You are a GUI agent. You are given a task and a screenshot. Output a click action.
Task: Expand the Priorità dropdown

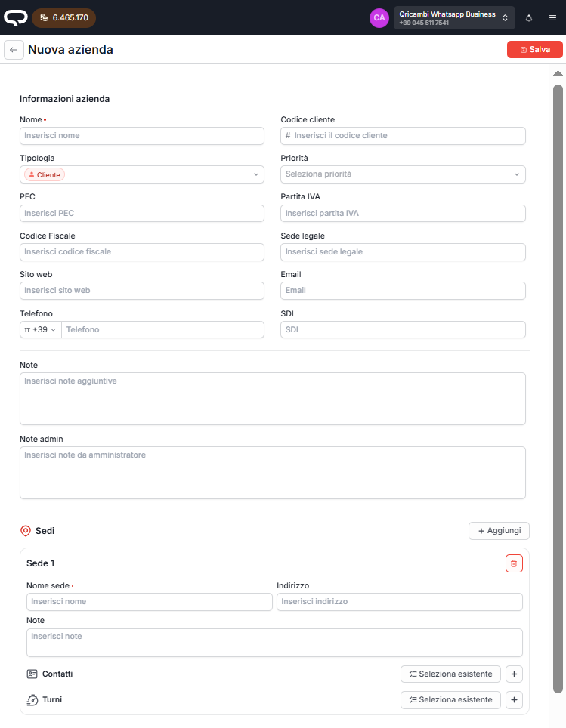click(403, 174)
